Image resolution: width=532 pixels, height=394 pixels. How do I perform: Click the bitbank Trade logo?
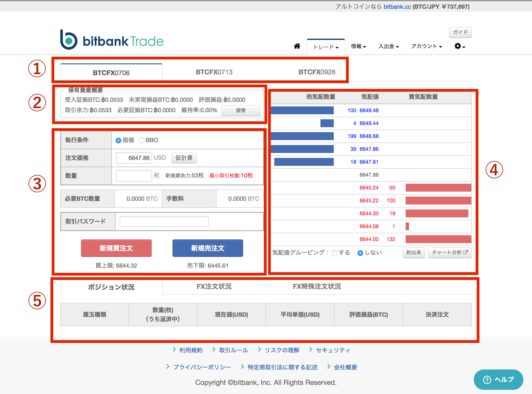coord(112,40)
